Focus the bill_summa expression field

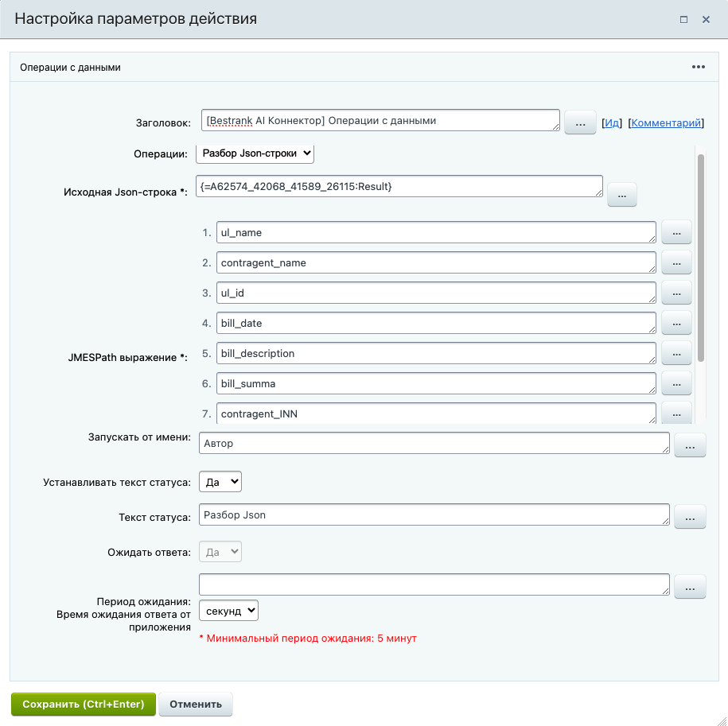[436, 384]
